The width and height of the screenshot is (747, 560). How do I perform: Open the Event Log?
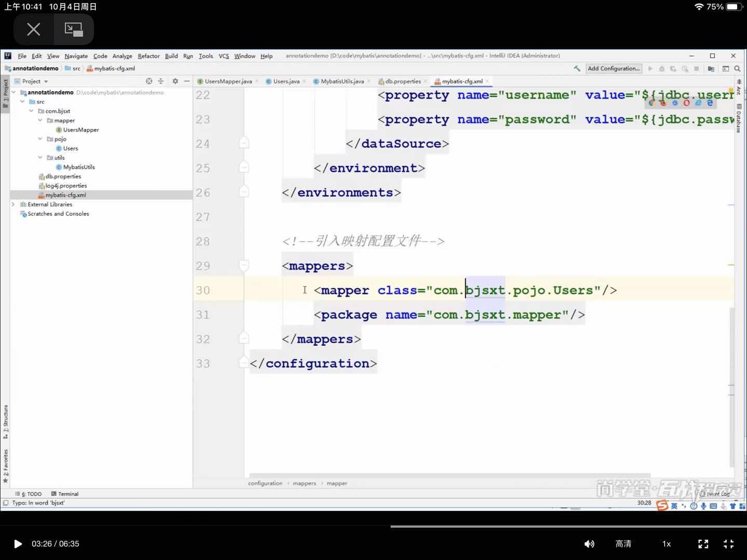[x=715, y=494]
